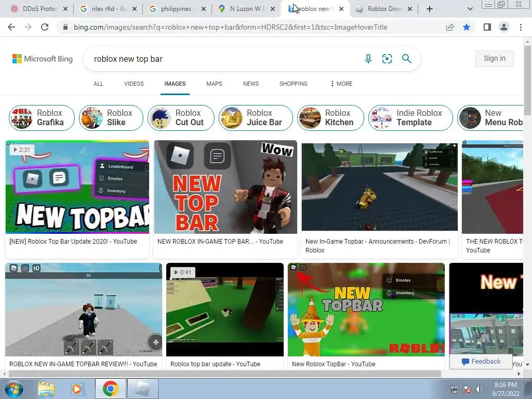
Task: Close the N Luzon maps tab
Action: tap(273, 9)
